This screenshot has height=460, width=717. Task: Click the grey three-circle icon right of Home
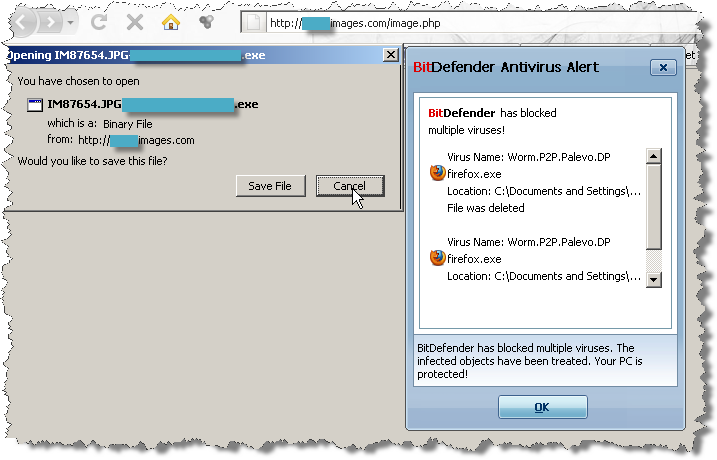206,21
